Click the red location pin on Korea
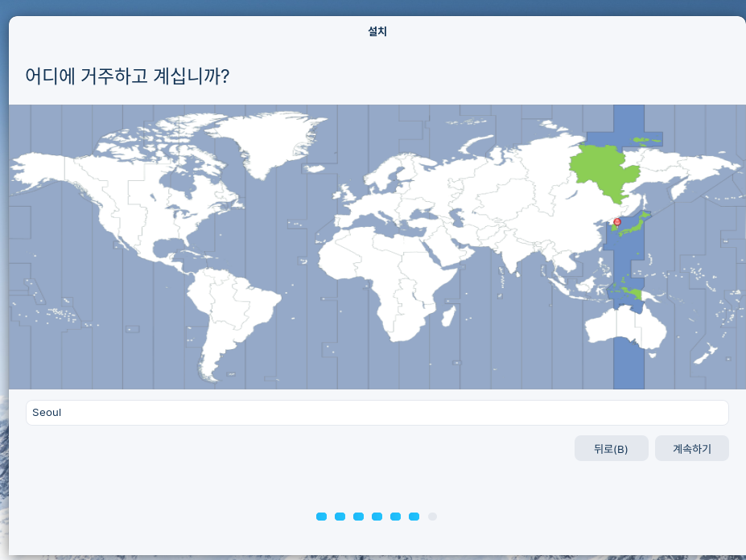Viewport: 746px width, 560px height. [x=617, y=222]
